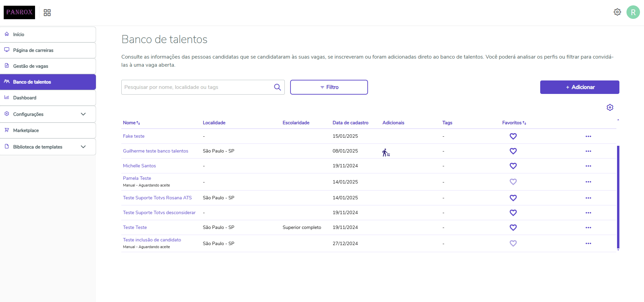
Task: Open settings gear in top bar
Action: pyautogui.click(x=617, y=12)
